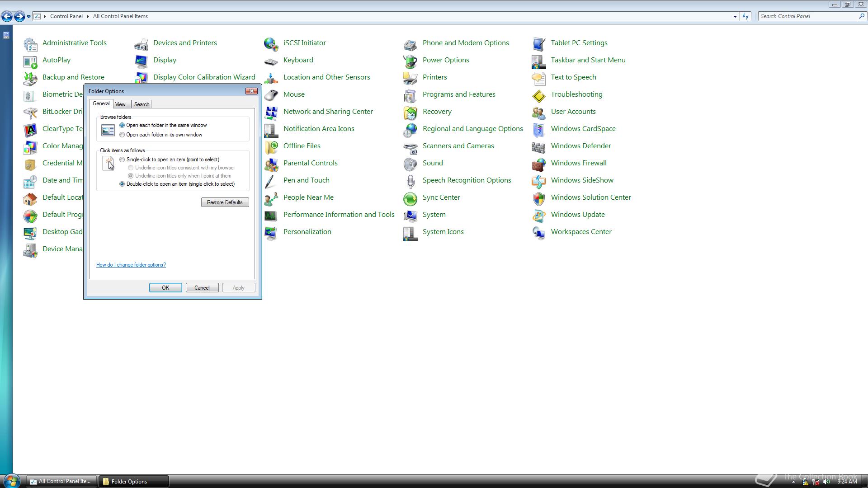Open the Text to Speech icon

(x=539, y=78)
